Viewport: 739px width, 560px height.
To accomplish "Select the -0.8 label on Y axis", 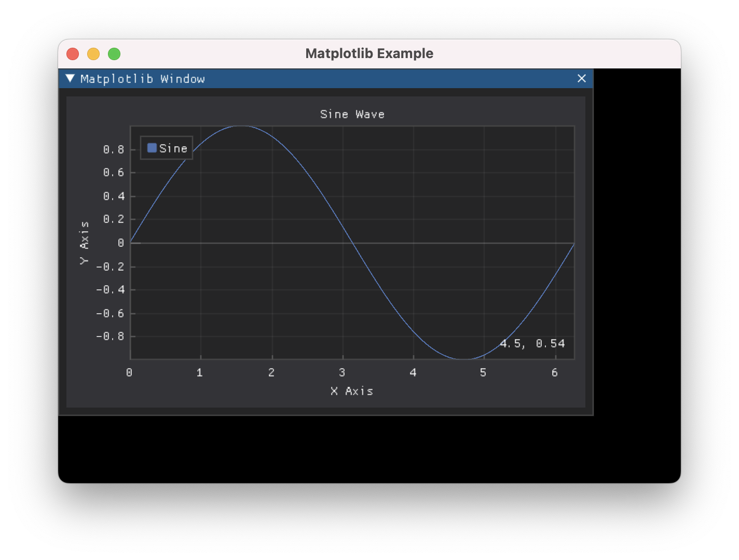I will [111, 336].
